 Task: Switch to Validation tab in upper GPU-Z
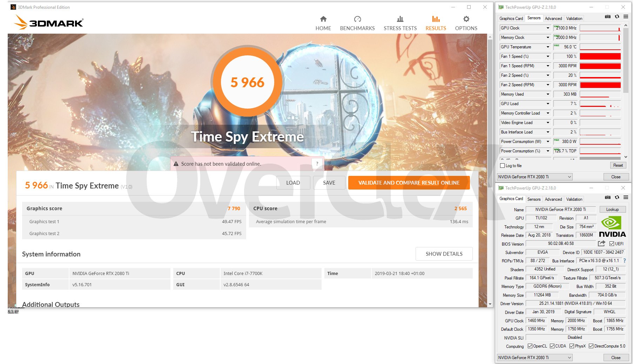click(x=574, y=18)
